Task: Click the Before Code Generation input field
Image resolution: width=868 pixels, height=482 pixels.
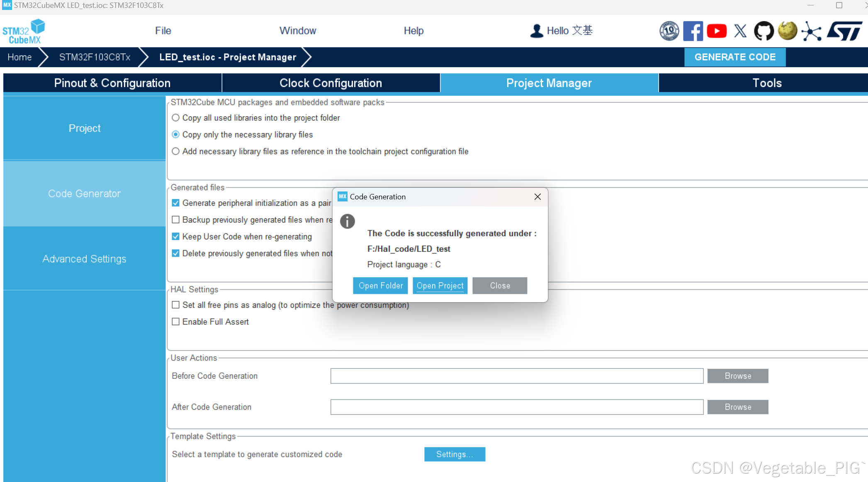Action: pyautogui.click(x=516, y=376)
